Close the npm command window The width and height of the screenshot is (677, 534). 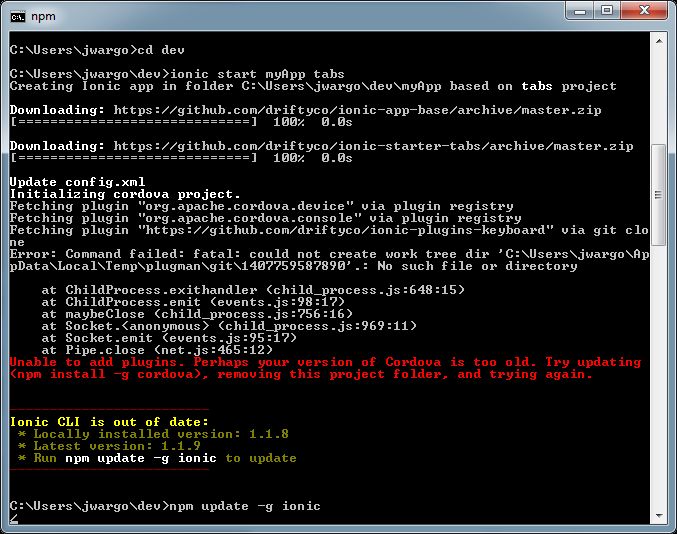click(x=645, y=11)
